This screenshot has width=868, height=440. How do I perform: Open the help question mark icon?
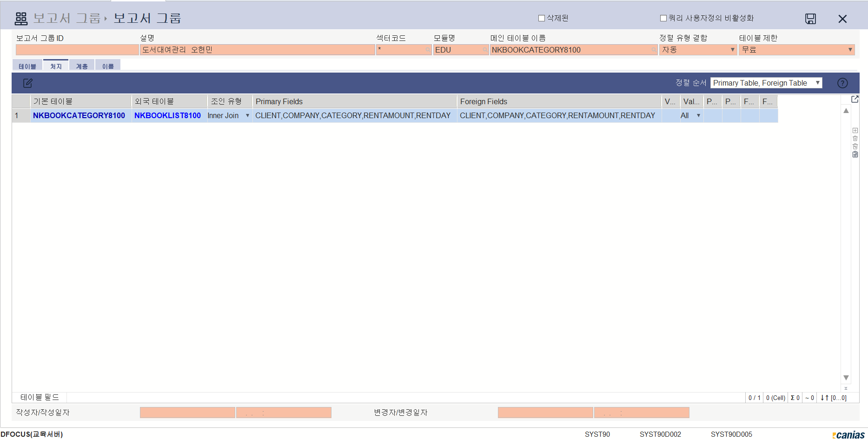pyautogui.click(x=842, y=83)
